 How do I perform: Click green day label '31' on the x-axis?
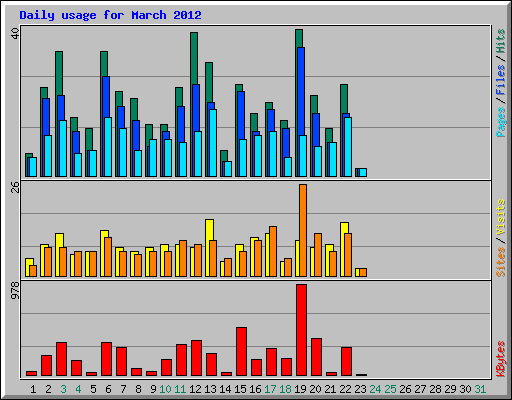(x=480, y=389)
